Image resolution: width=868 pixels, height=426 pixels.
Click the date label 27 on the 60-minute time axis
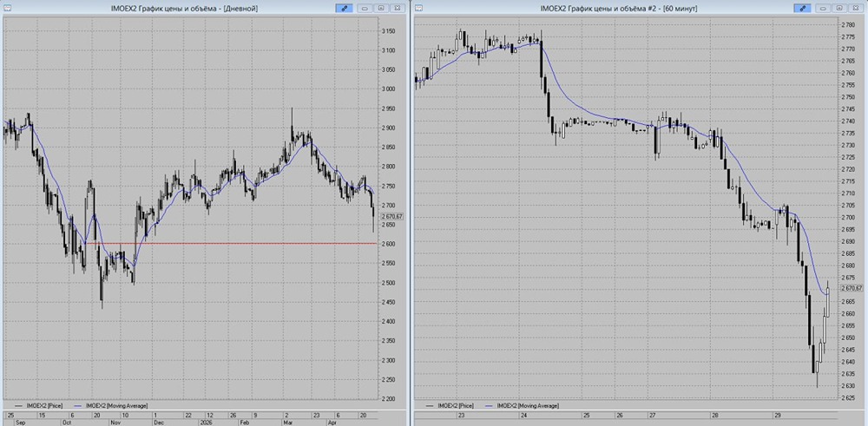click(x=653, y=415)
